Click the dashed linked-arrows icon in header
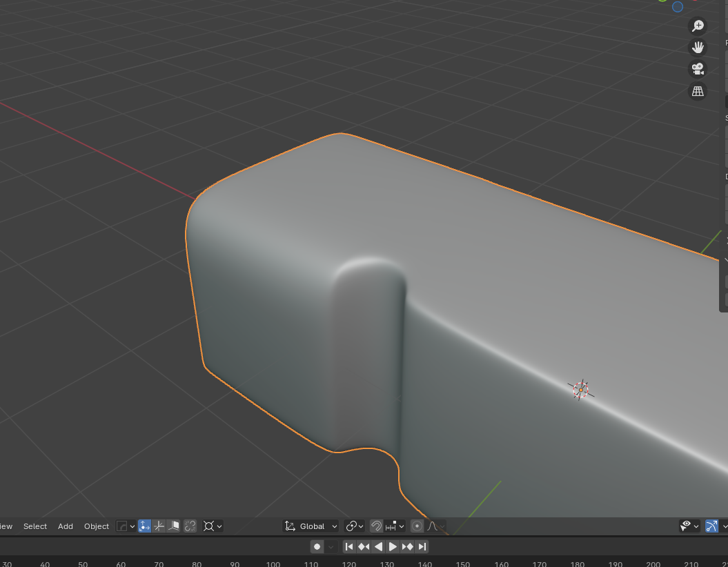The height and width of the screenshot is (567, 728). click(x=190, y=526)
